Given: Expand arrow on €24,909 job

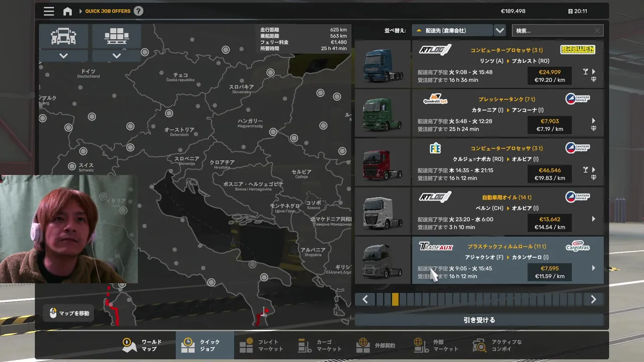Looking at the screenshot, I should pos(594,72).
